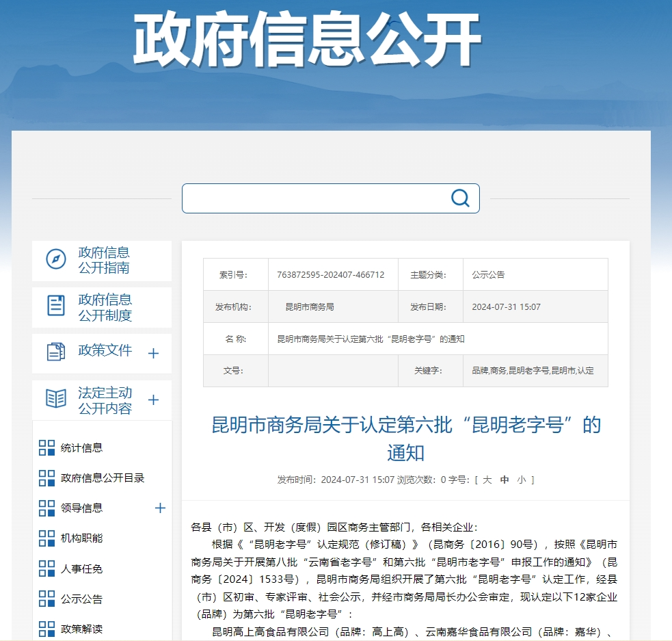This screenshot has width=672, height=641.
Task: Expand 领导信息 submenu plus sign
Action: point(160,508)
